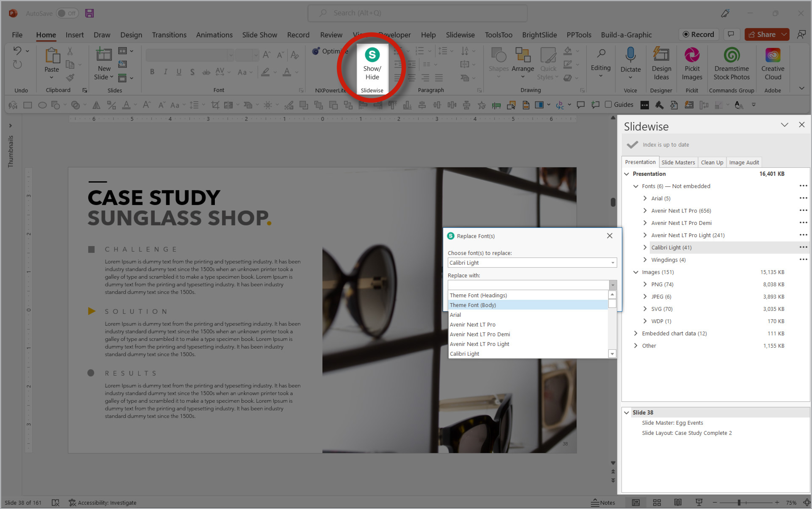The width and height of the screenshot is (812, 509).
Task: Expand the Other tree node
Action: click(635, 346)
